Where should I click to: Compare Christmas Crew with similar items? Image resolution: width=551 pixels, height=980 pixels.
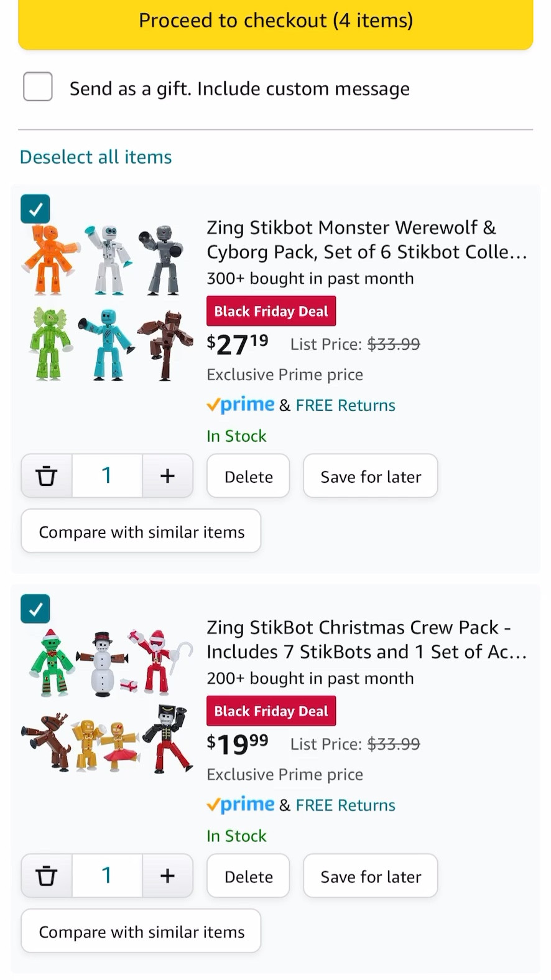[x=141, y=931]
